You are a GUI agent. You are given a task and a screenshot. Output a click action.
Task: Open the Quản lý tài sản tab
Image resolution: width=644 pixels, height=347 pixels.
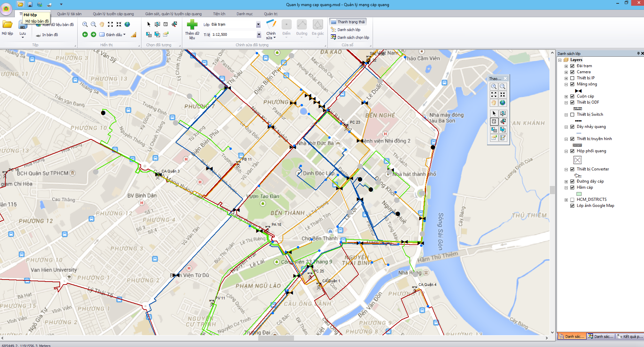point(69,14)
